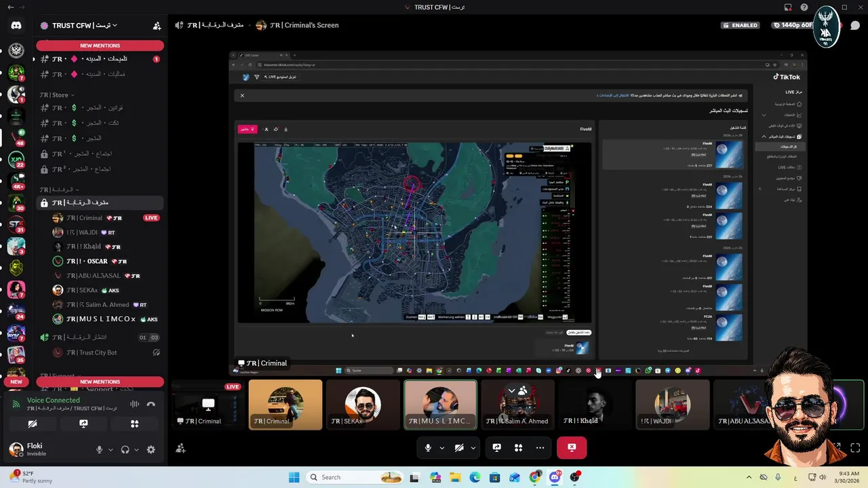The height and width of the screenshot is (488, 868).
Task: Open File Explorer from taskbar
Action: 455,477
